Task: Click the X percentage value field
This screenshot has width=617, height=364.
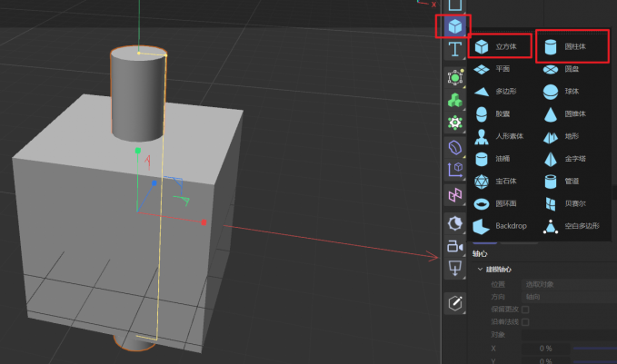Action: pos(546,349)
